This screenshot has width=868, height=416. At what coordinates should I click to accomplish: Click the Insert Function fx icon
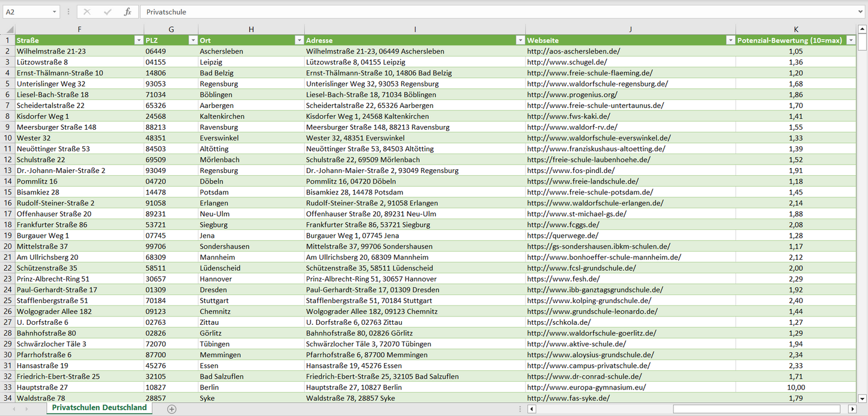127,12
